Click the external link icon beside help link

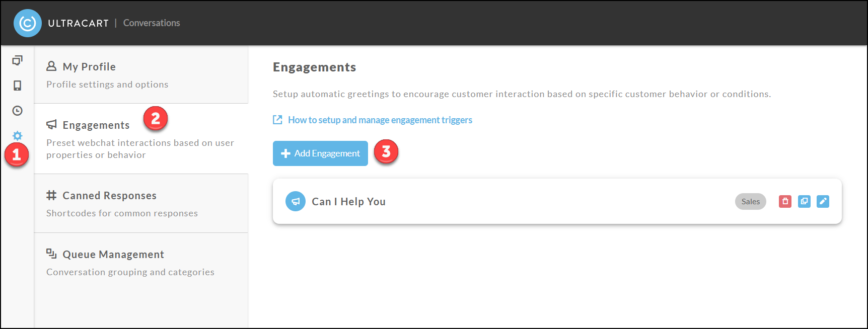pos(277,120)
